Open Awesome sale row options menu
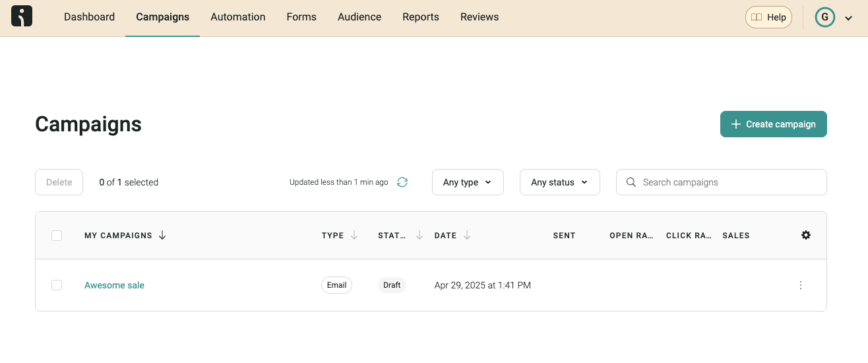Screen dimensions: 868x363 point(801,285)
